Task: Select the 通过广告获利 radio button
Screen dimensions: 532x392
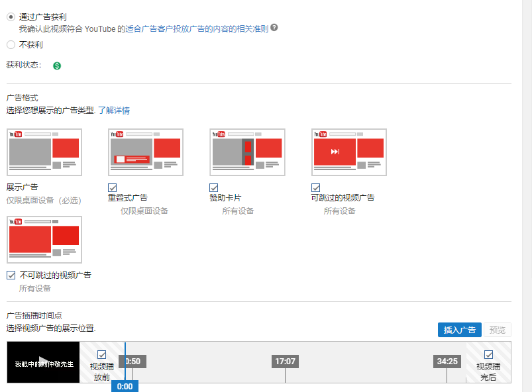Action: (11, 17)
